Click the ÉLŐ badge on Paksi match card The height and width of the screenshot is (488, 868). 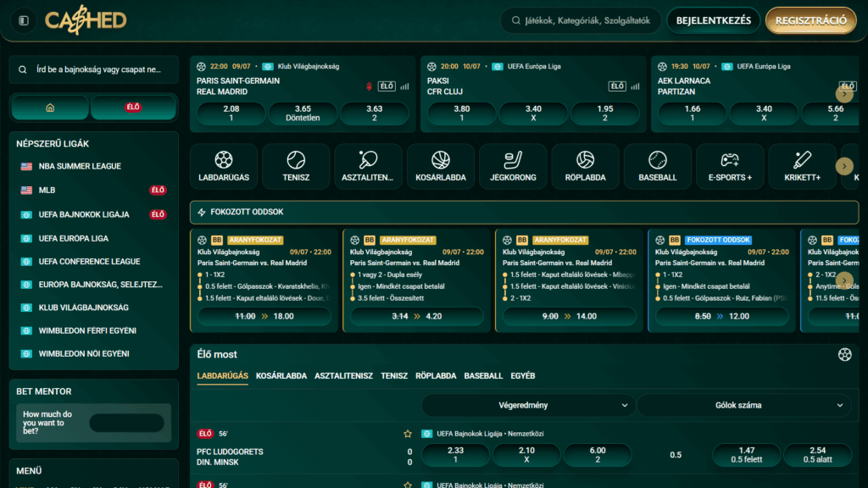point(617,86)
